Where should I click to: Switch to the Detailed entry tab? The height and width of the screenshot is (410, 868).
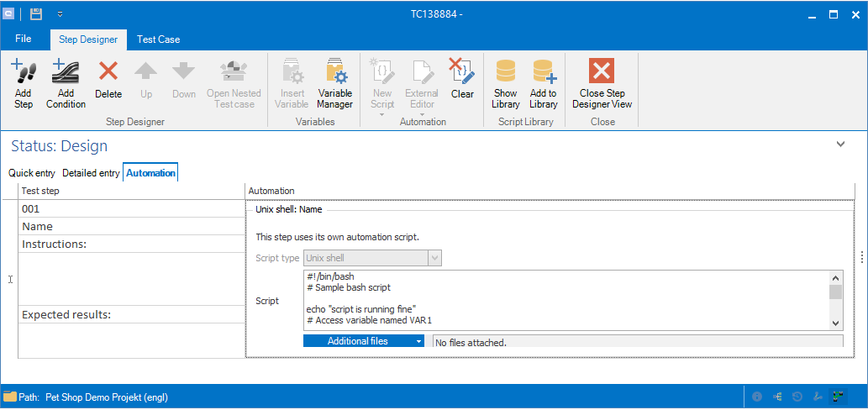pyautogui.click(x=91, y=173)
